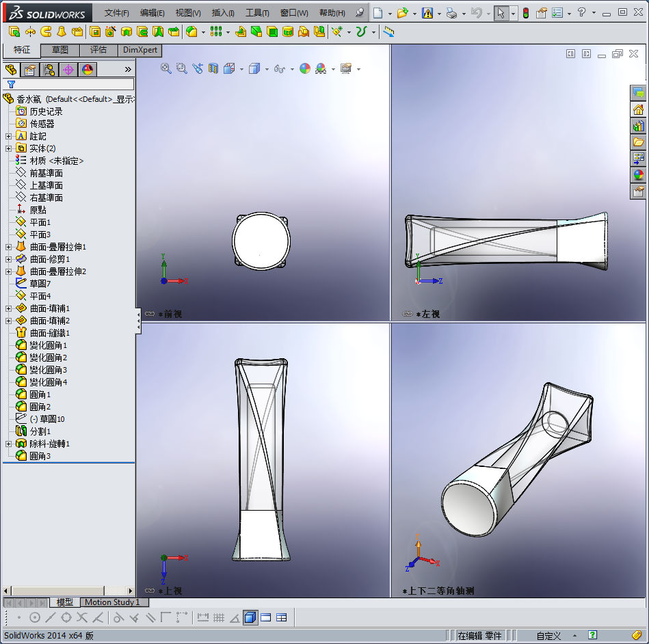Open the Fillet dropdown arrow

(x=203, y=32)
